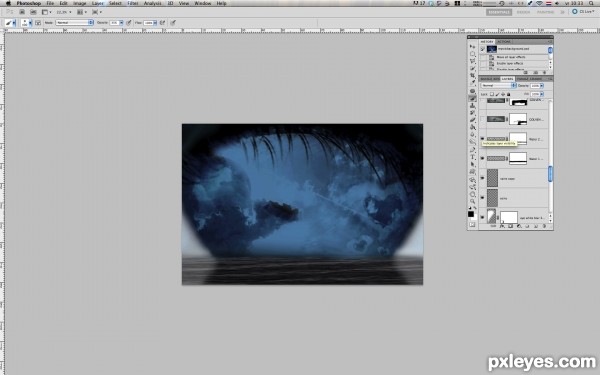Viewport: 600px width, 375px height.
Task: Select the Eraser tool
Action: coord(472,120)
